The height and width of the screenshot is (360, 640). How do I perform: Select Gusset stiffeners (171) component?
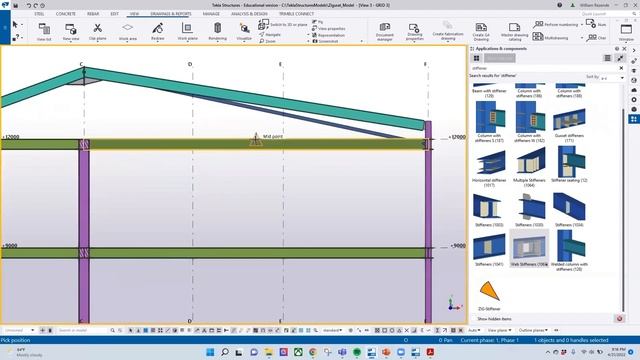569,124
